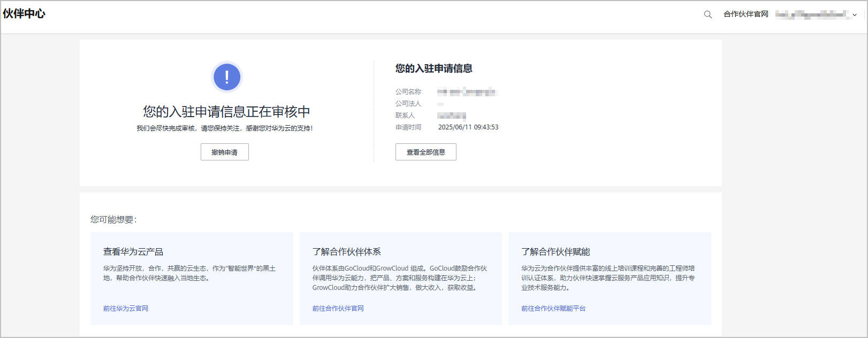Select the 了解合作伙伴体系 card title
This screenshot has width=868, height=338.
(x=347, y=252)
